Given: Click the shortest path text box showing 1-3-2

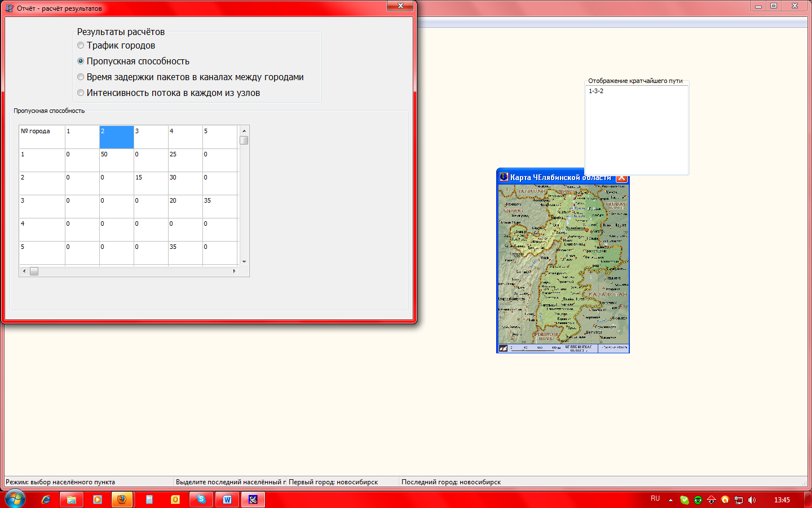Looking at the screenshot, I should (x=636, y=130).
